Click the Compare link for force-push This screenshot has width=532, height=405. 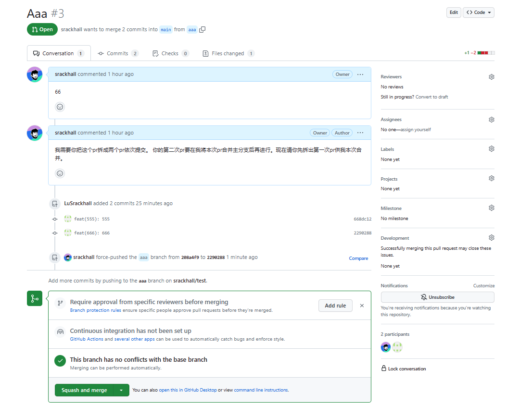pos(358,258)
